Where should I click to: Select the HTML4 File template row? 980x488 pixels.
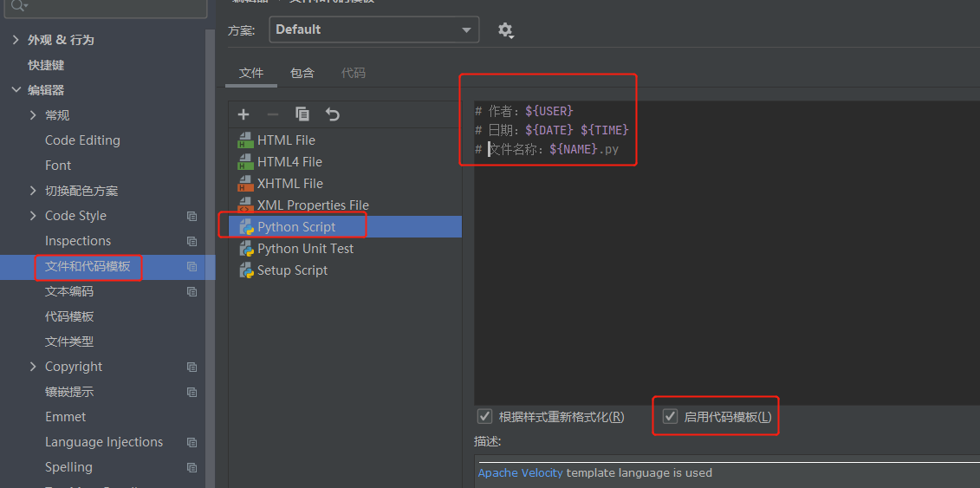(346, 162)
